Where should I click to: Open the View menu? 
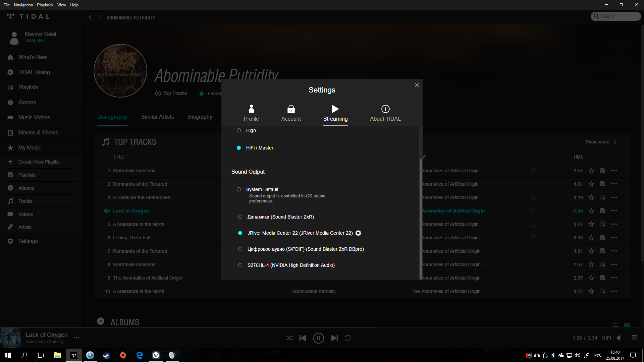(61, 5)
